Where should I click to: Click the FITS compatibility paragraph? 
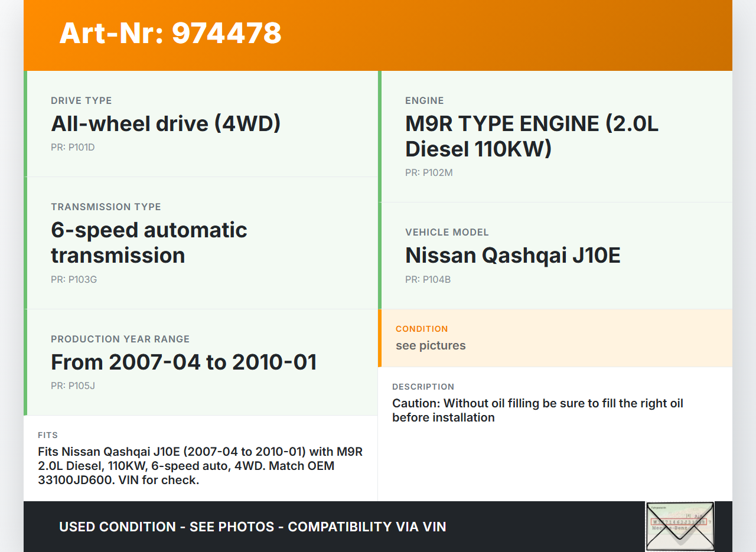click(x=200, y=466)
